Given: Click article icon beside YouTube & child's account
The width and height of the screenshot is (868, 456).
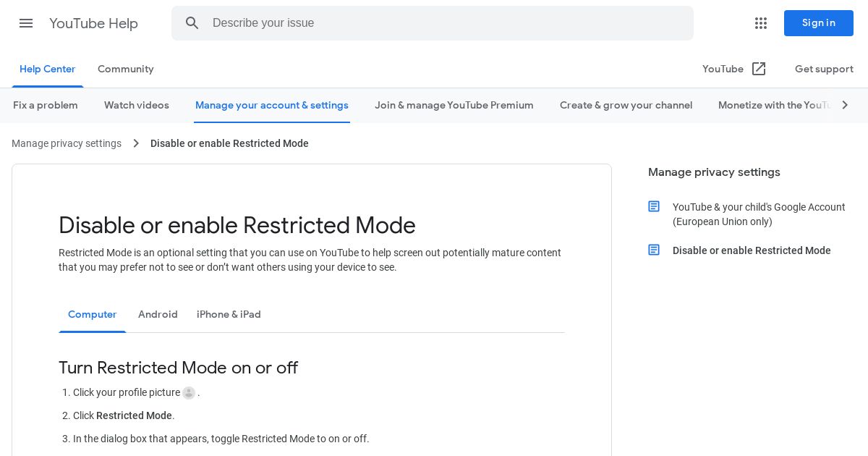Looking at the screenshot, I should pos(654,206).
